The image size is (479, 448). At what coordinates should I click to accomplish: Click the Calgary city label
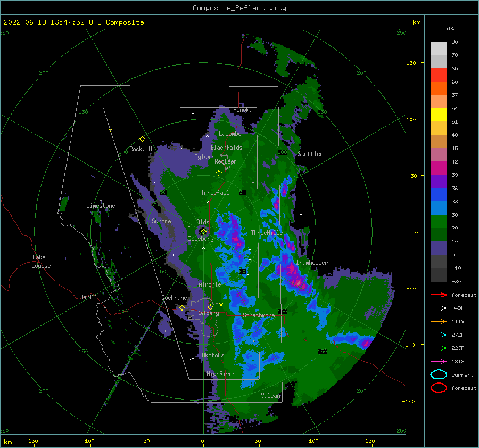[208, 313]
